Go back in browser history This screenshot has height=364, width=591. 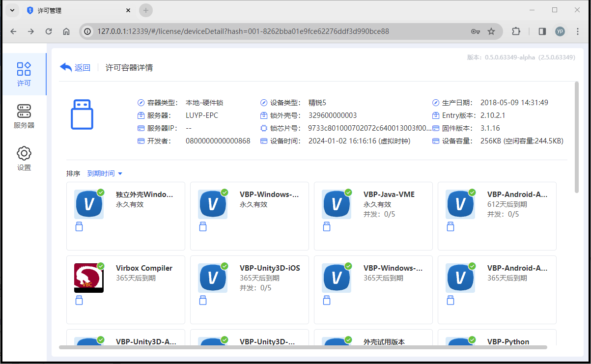pos(13,31)
